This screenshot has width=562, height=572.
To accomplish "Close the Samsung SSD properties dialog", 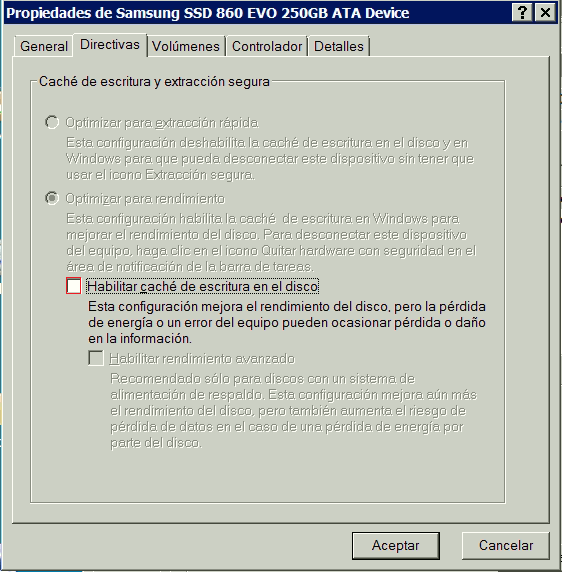I will pos(545,13).
